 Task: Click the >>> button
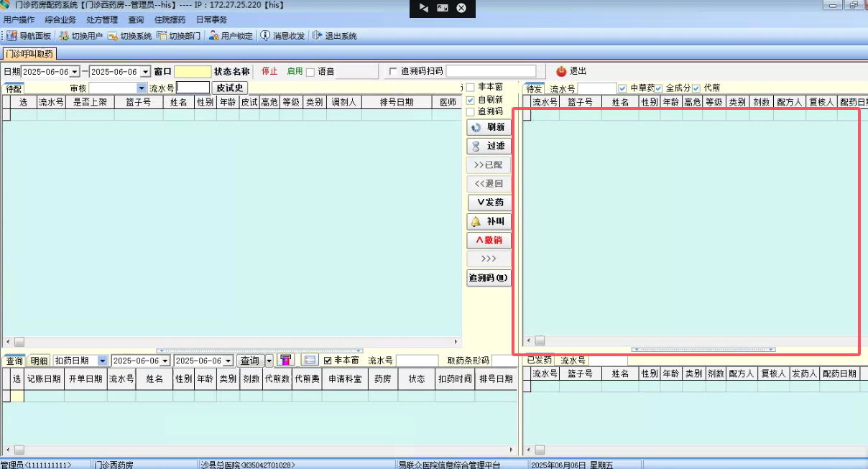(x=489, y=259)
